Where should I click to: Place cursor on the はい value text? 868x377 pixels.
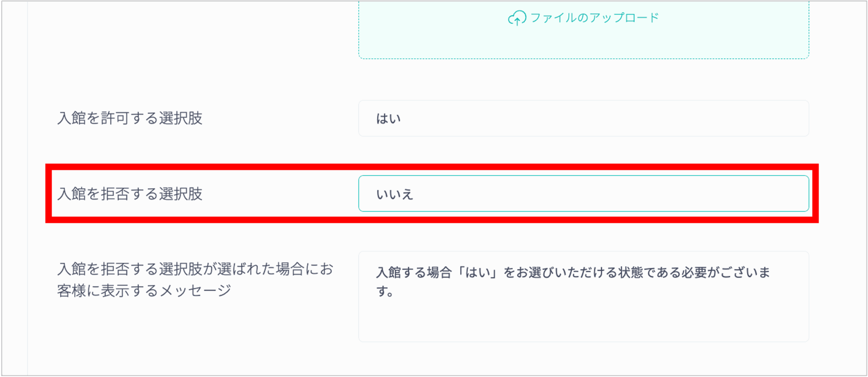(389, 119)
